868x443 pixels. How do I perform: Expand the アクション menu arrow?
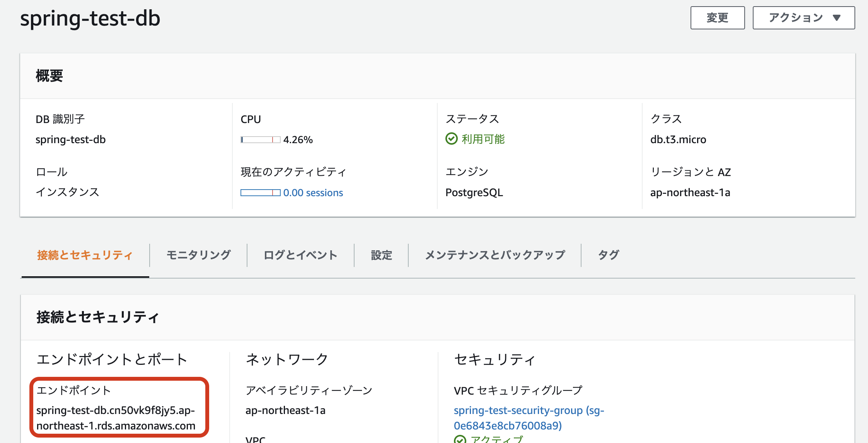[836, 18]
